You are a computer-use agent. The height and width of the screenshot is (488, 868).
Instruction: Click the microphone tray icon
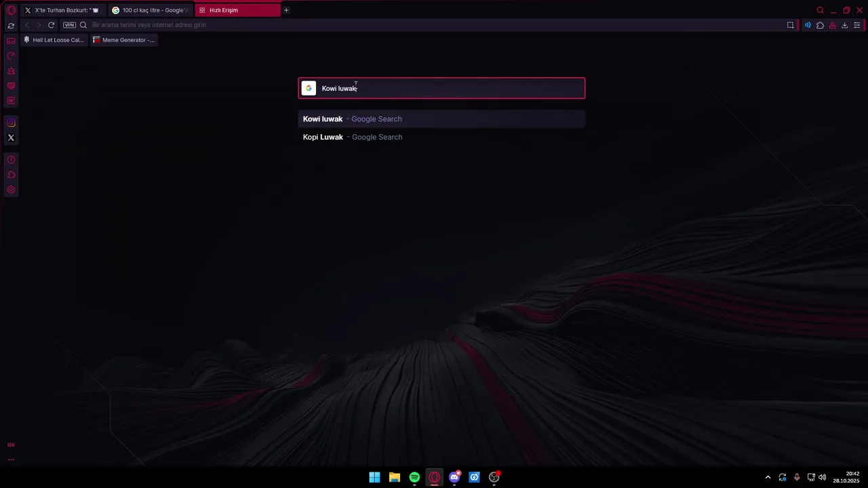[797, 477]
